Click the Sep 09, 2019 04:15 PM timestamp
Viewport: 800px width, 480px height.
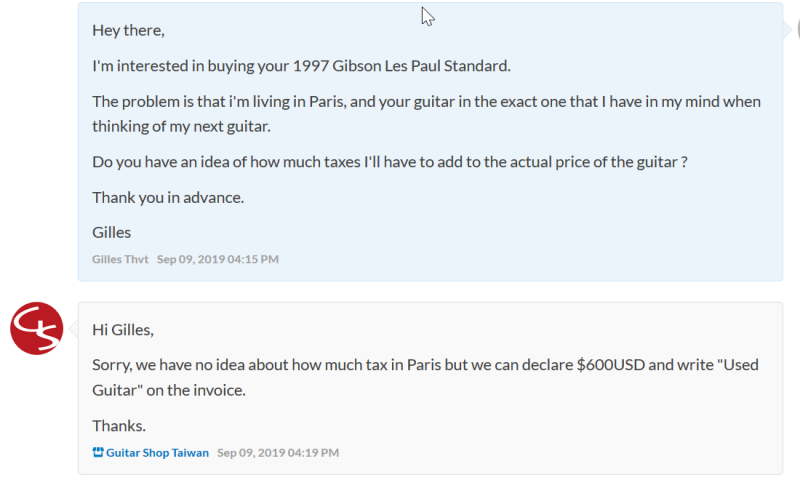pos(218,260)
